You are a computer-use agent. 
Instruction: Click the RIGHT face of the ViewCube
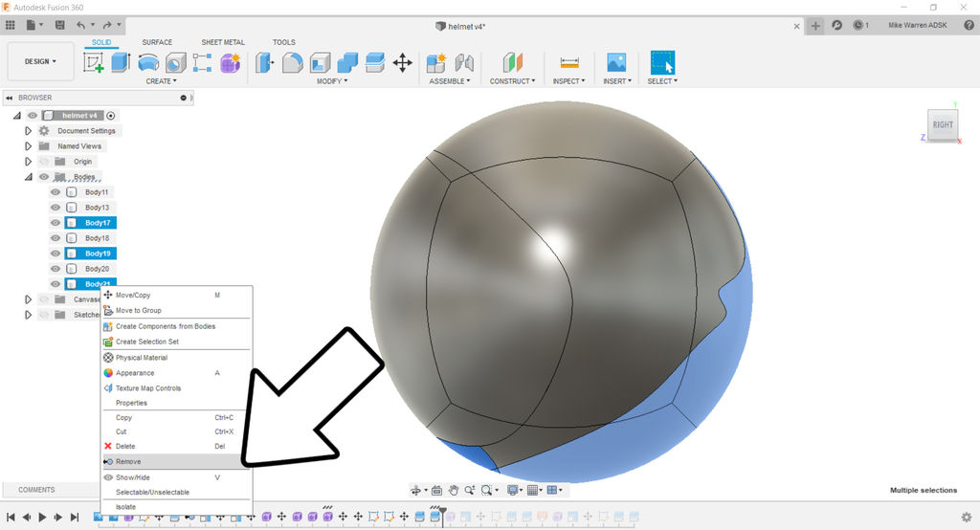(x=943, y=124)
